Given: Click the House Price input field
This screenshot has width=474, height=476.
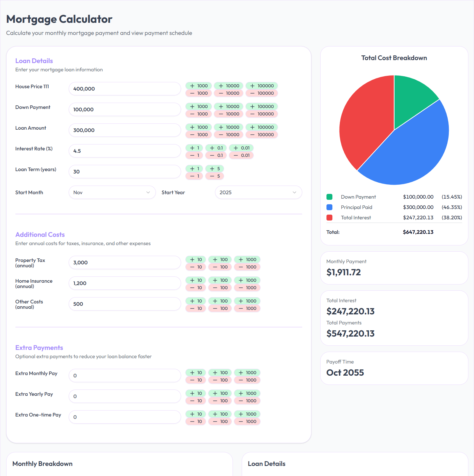Looking at the screenshot, I should click(124, 89).
